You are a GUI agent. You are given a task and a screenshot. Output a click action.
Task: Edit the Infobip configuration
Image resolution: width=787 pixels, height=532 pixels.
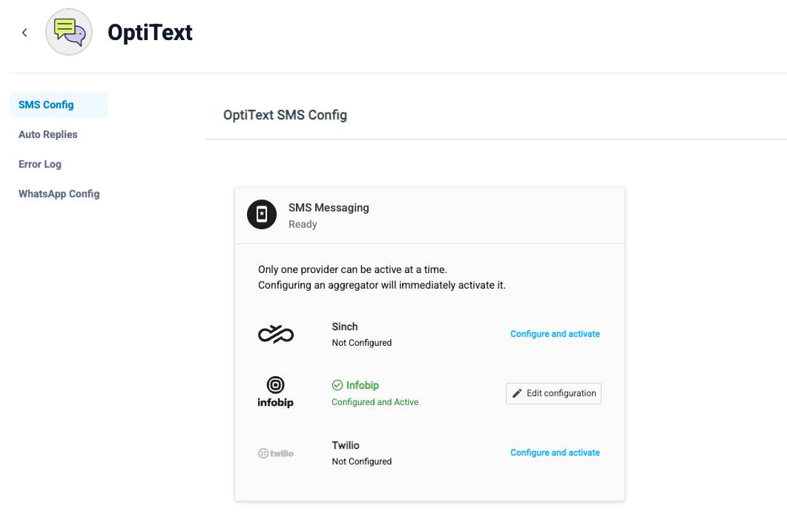553,393
